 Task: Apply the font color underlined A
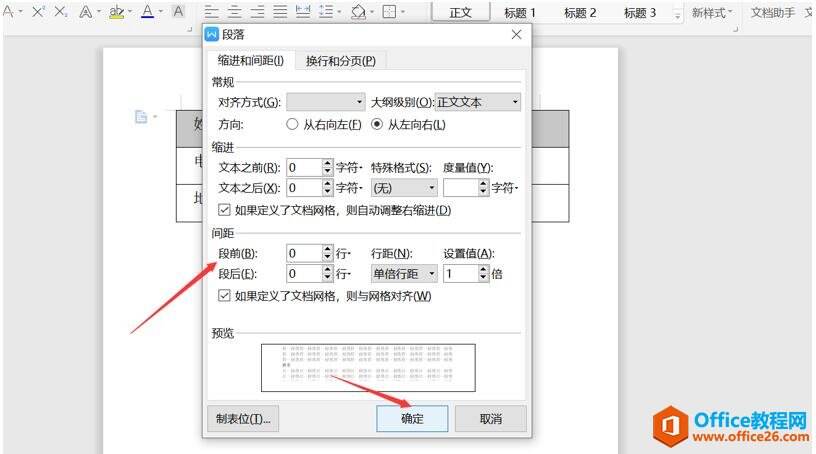(x=148, y=11)
